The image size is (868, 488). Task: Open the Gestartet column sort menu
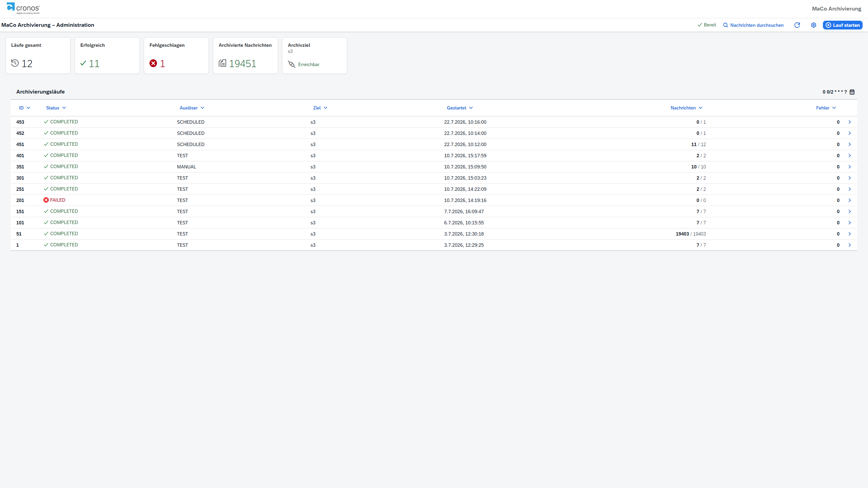460,108
